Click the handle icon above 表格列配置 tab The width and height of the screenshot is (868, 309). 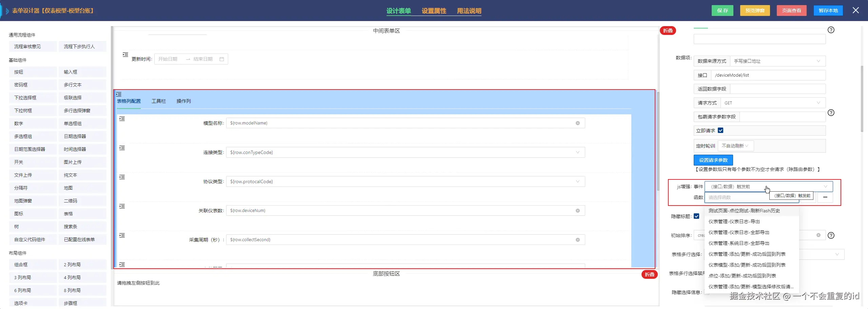click(x=119, y=94)
